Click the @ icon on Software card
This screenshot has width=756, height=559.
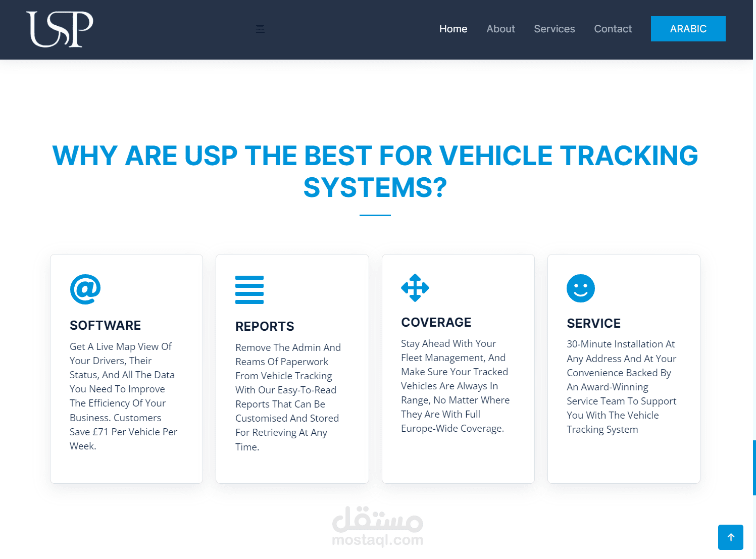[85, 289]
